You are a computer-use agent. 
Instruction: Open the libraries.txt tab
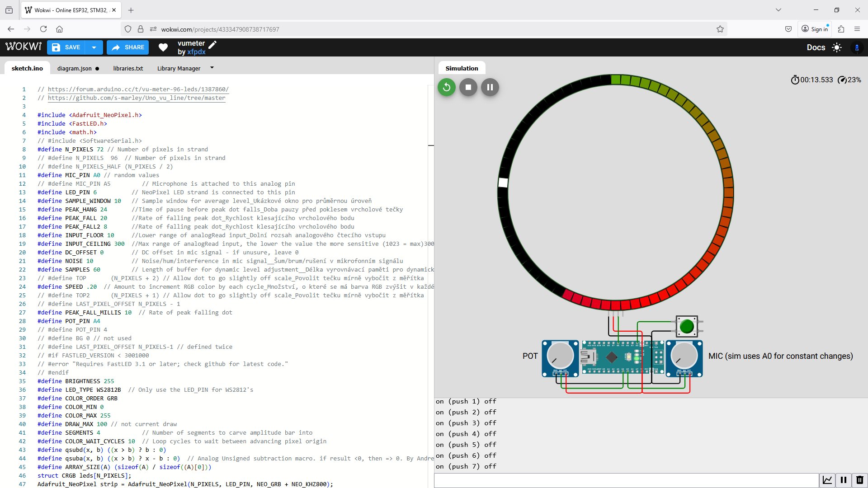[128, 68]
